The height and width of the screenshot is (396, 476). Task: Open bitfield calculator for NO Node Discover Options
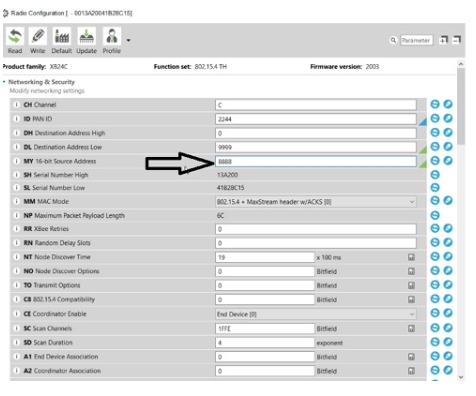pos(411,271)
